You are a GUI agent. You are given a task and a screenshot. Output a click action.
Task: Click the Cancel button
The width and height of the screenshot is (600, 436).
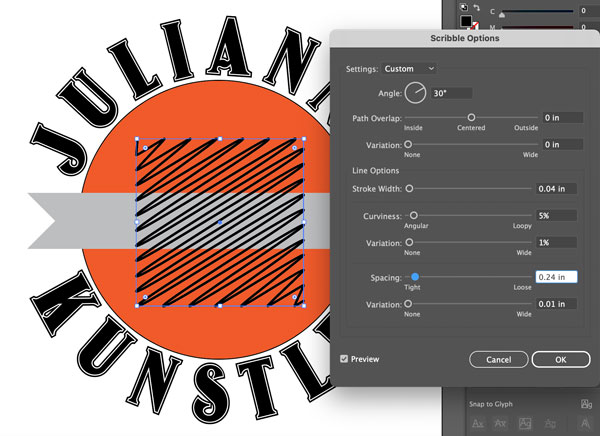click(x=499, y=359)
